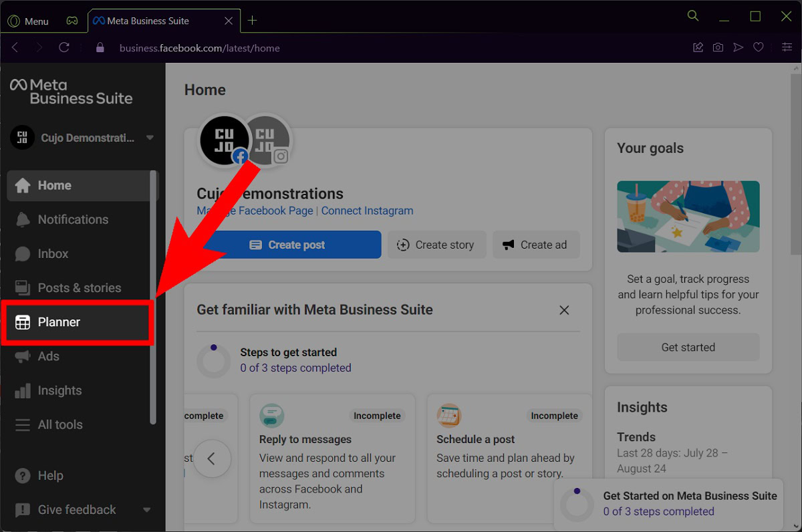Open Inbox chat bubble icon
This screenshot has width=802, height=532.
23,254
